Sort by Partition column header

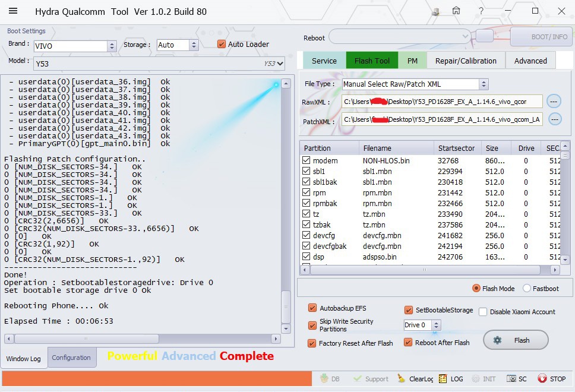click(329, 148)
